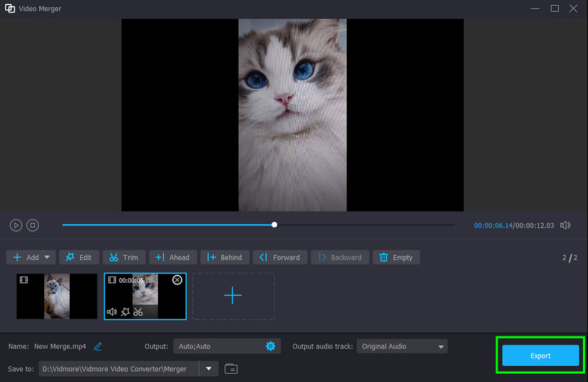Open output settings gear icon
The width and height of the screenshot is (588, 382).
270,346
